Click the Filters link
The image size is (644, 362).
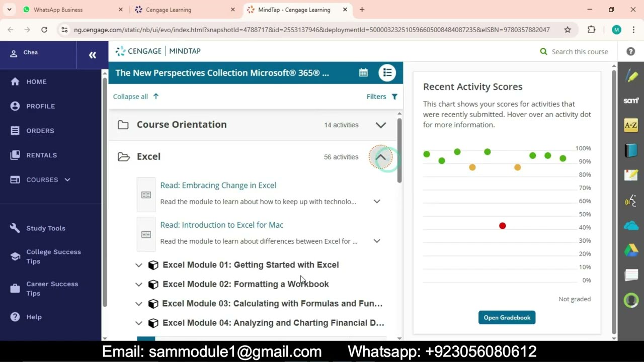pyautogui.click(x=382, y=97)
